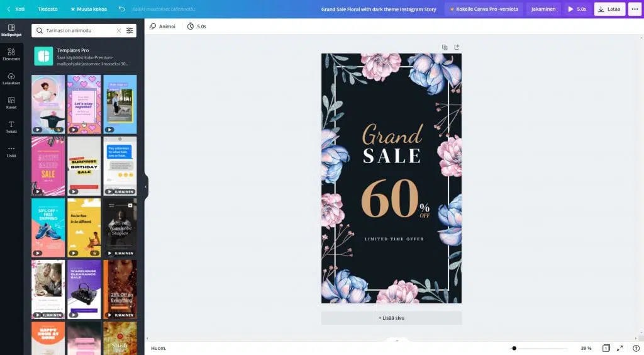Open search filter settings icon
This screenshot has width=644, height=355.
(x=130, y=30)
